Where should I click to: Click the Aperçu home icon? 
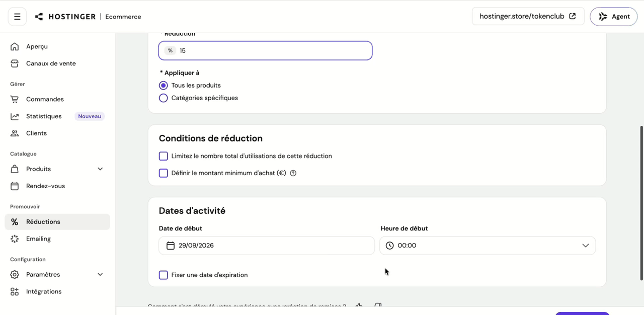click(15, 46)
